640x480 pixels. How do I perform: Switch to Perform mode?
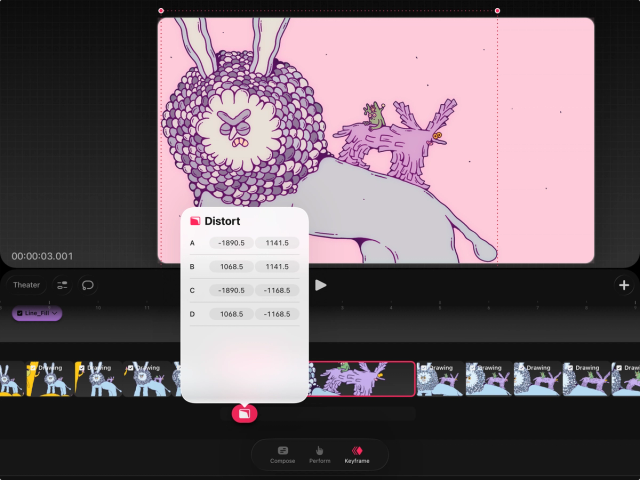[x=320, y=454]
